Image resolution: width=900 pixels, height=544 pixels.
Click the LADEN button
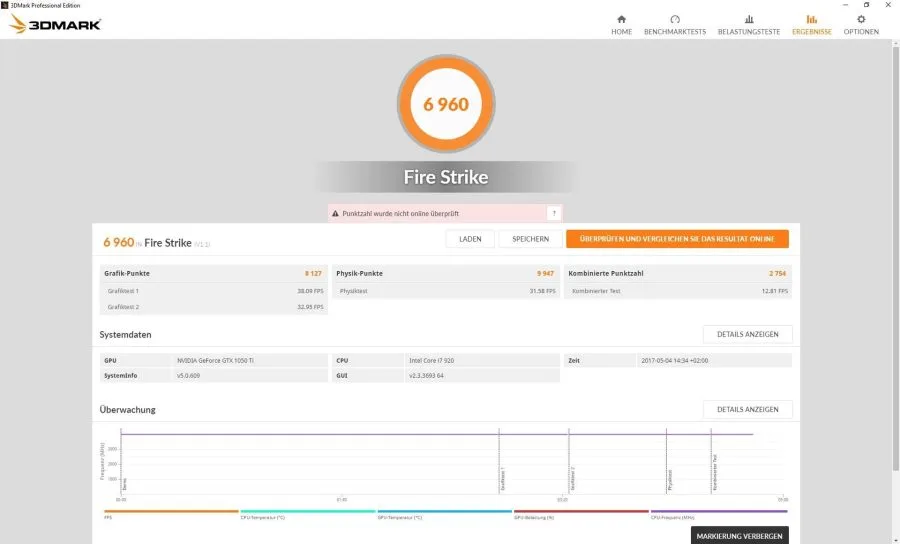(x=470, y=239)
